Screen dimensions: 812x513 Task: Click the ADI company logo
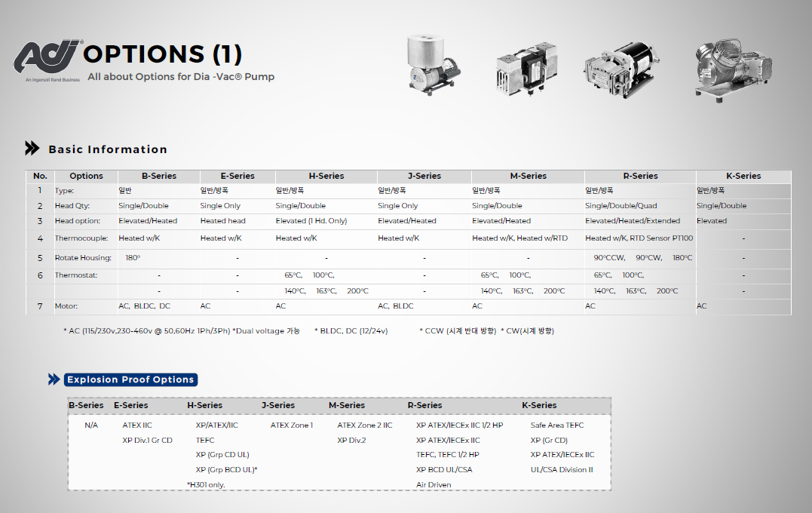pyautogui.click(x=48, y=59)
